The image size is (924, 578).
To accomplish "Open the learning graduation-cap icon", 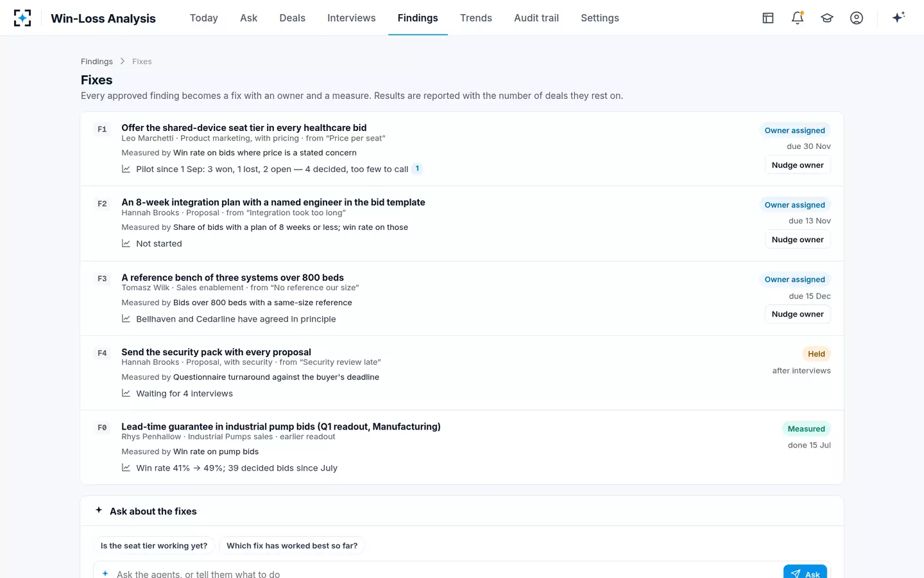I will pyautogui.click(x=827, y=18).
